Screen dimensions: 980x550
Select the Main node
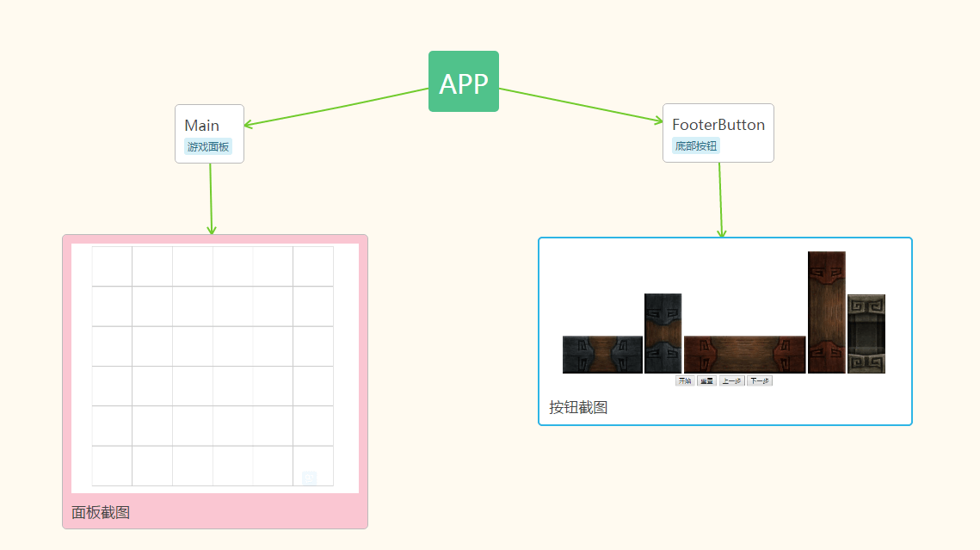(x=209, y=133)
